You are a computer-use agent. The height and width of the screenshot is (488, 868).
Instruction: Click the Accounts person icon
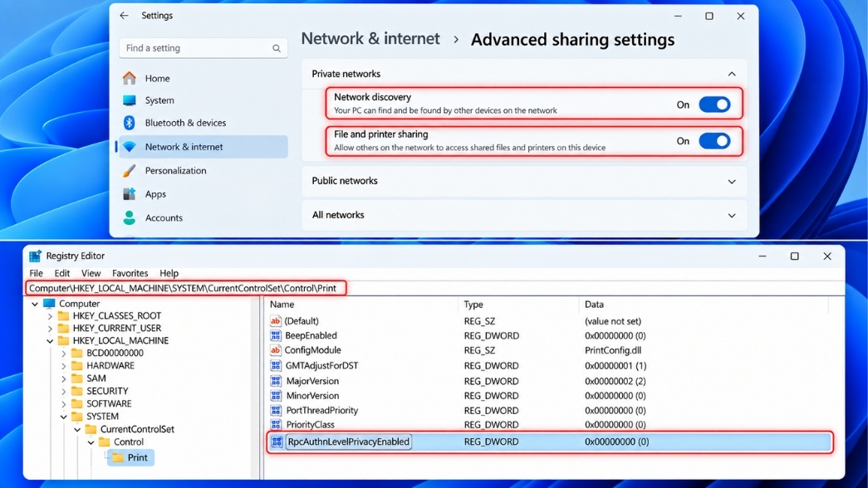130,218
